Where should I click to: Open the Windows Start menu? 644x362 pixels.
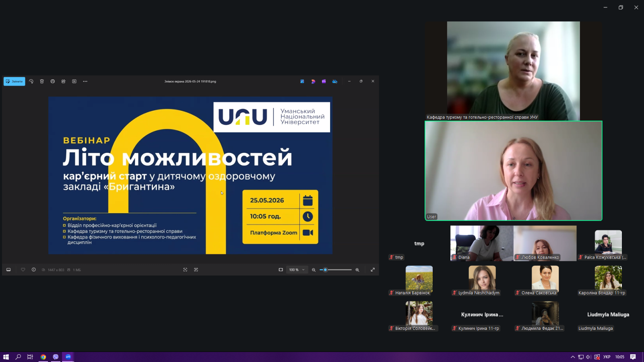(x=6, y=357)
